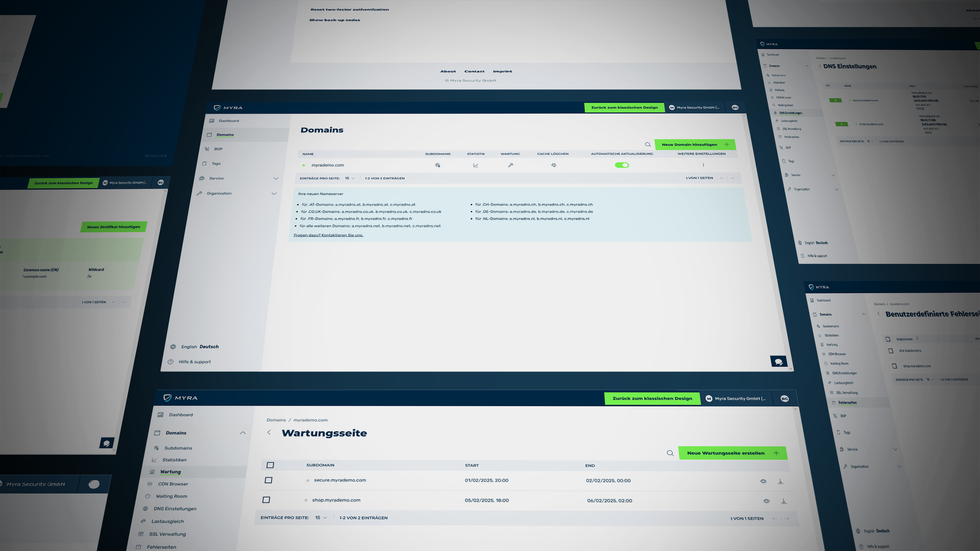Open three-dot more settings for myrademo.com
This screenshot has height=551, width=980.
pyautogui.click(x=703, y=165)
